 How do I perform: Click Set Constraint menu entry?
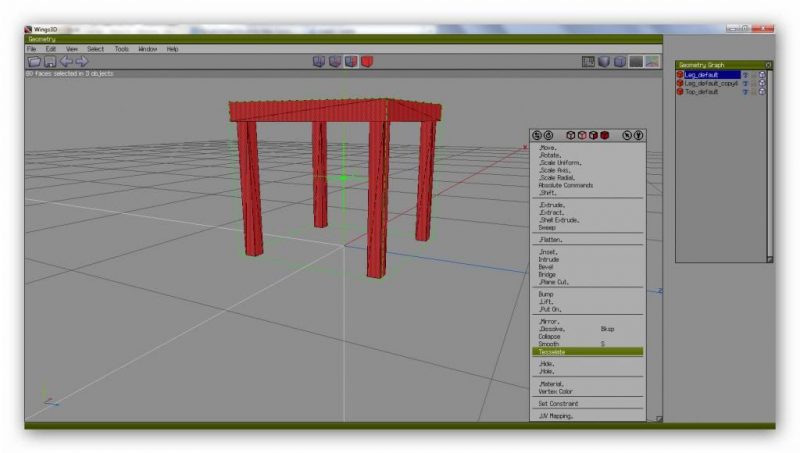[558, 403]
